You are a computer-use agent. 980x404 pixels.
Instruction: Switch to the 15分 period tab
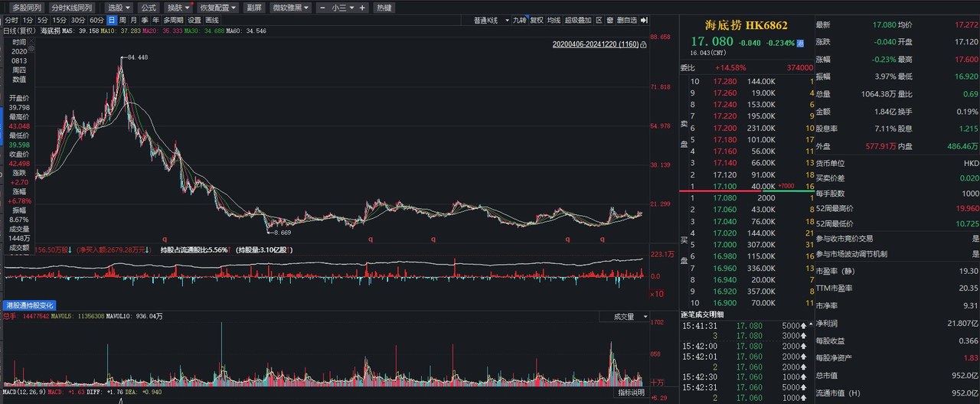[x=59, y=20]
